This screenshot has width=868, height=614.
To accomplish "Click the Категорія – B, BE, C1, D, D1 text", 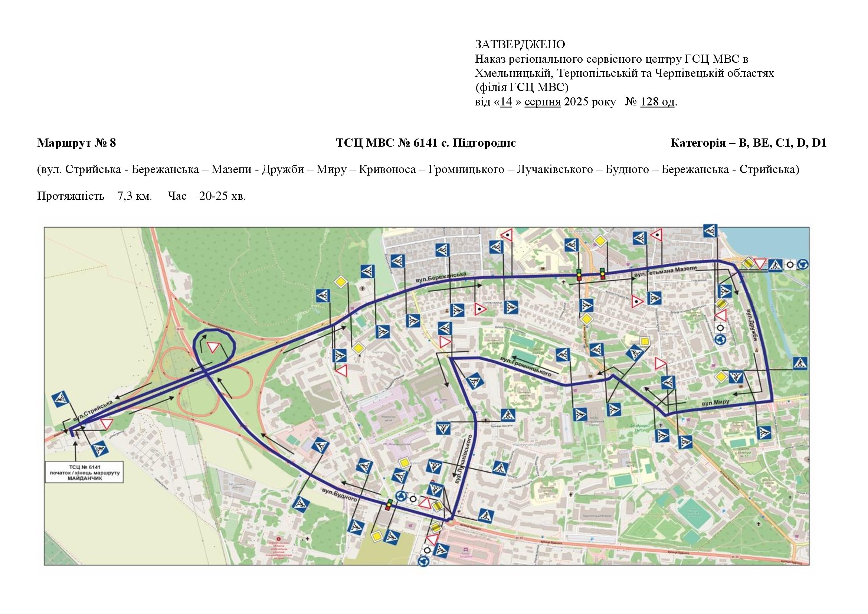I will coord(748,143).
